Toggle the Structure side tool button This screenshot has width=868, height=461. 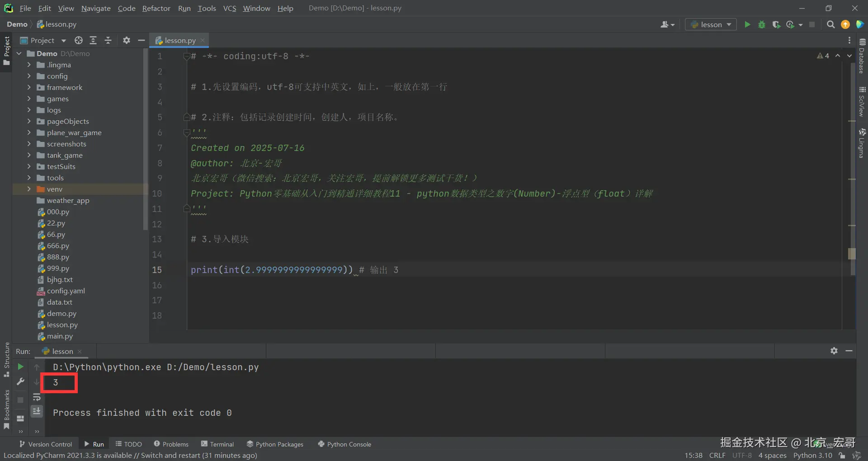[x=6, y=360]
